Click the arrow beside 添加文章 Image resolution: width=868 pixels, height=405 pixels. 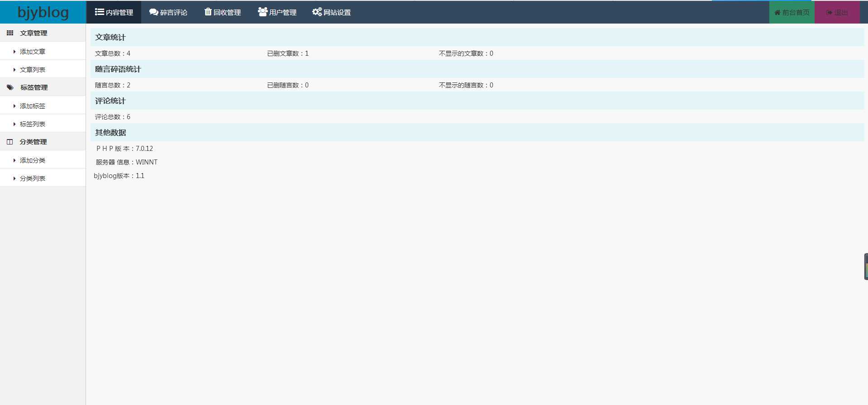coord(14,52)
